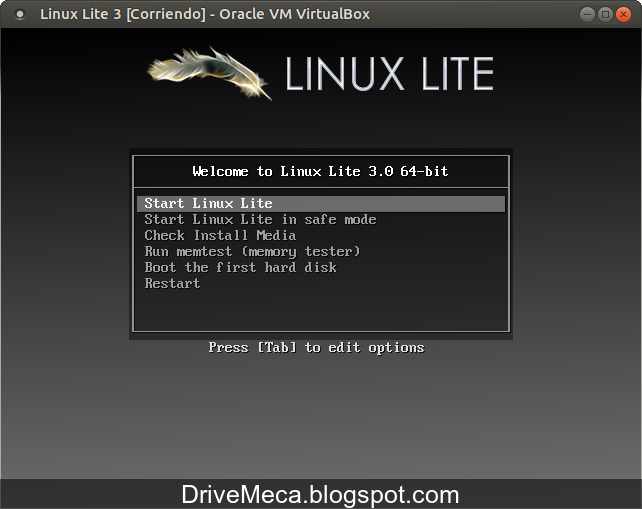
Task: Choose Run memtest (memory tester)
Action: coord(252,252)
